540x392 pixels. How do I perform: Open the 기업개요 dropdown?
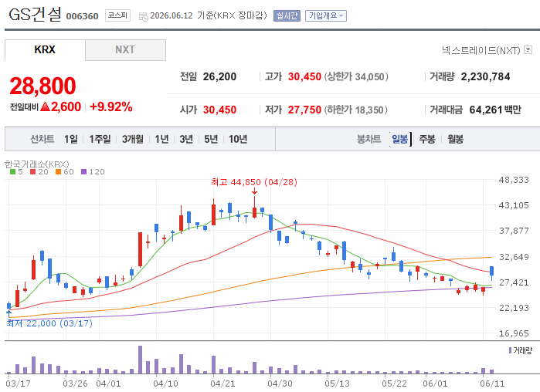click(x=326, y=15)
